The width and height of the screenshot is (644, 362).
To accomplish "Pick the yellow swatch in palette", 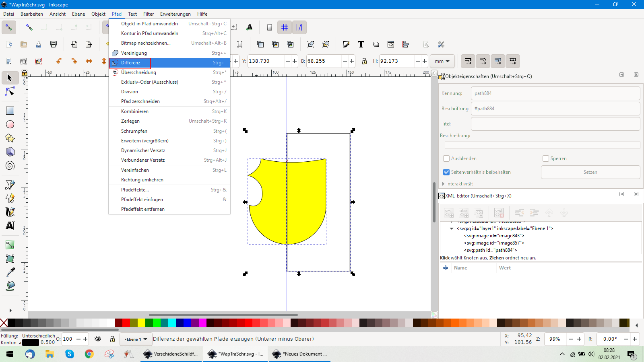I will (141, 323).
